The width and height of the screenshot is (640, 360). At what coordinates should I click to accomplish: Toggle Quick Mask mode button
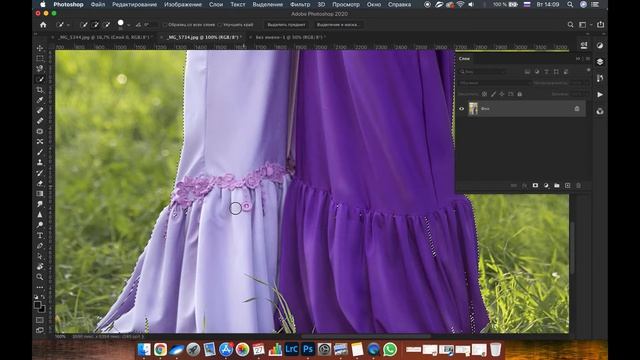(40, 320)
